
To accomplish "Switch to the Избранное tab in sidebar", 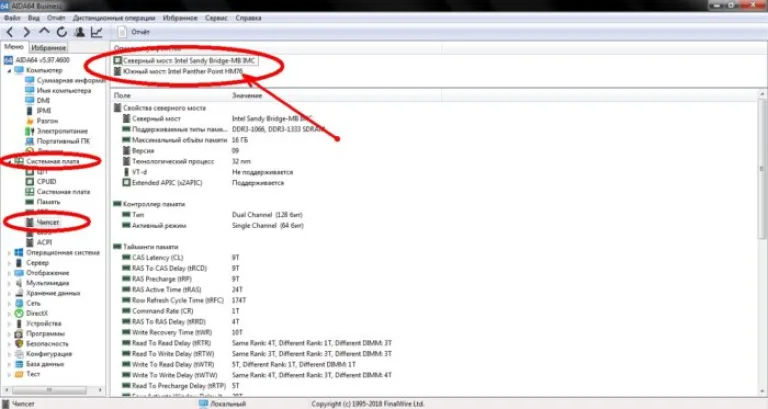I will point(48,48).
